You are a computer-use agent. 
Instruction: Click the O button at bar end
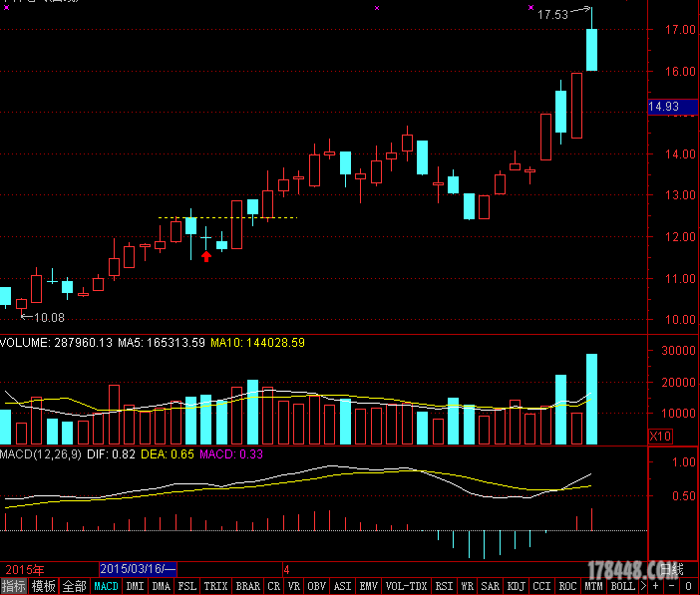[x=689, y=586]
